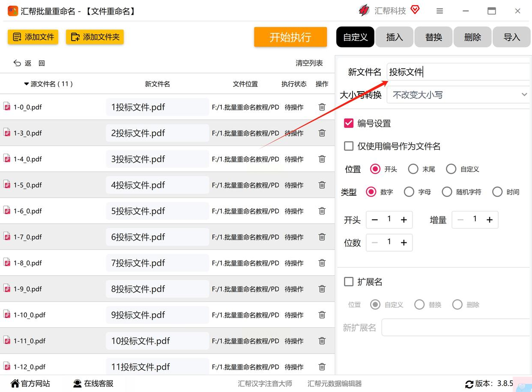Click the 新扩展名 input field
This screenshot has width=532, height=392.
(456, 327)
